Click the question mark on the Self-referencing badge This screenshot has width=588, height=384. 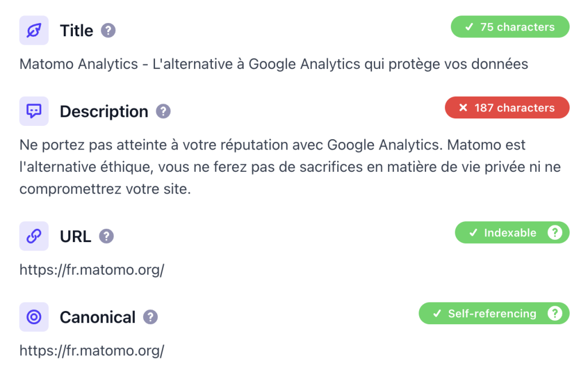tap(555, 313)
